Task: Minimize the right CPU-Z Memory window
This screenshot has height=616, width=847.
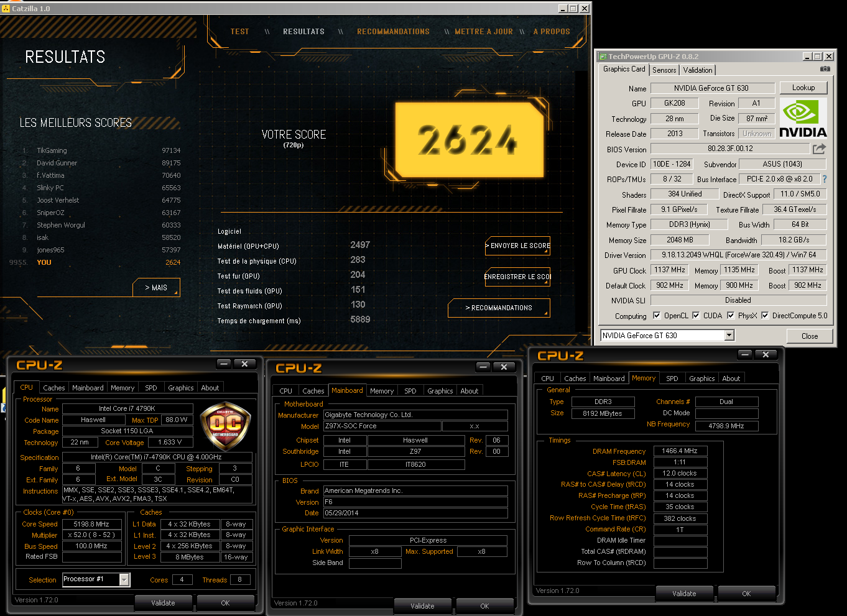Action: [x=745, y=354]
